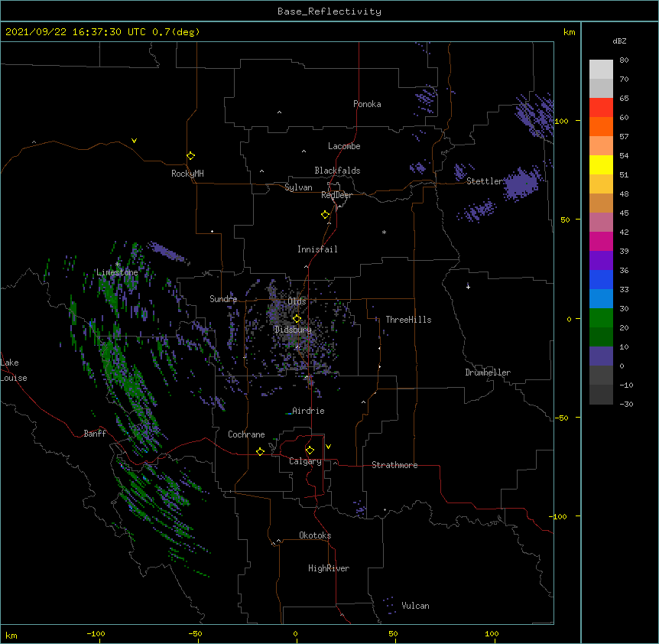Click the Sylvan label on the map
This screenshot has height=644, width=659.
298,187
